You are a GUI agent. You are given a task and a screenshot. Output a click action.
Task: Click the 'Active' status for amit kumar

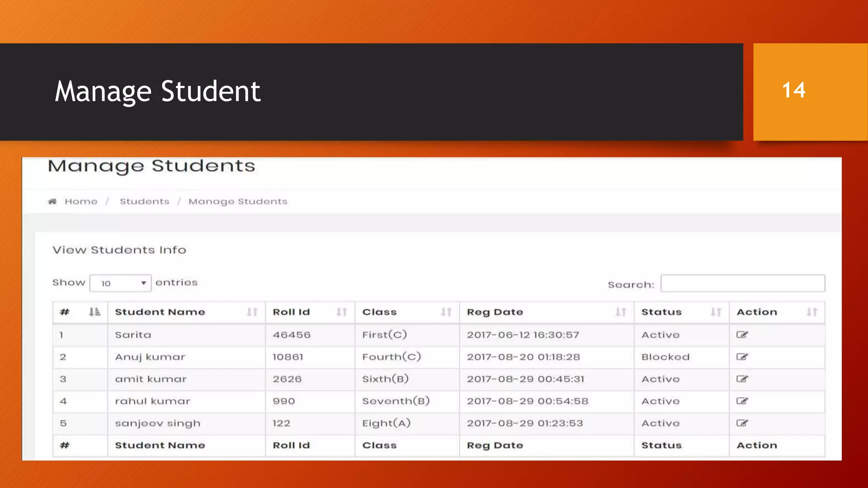click(x=660, y=379)
